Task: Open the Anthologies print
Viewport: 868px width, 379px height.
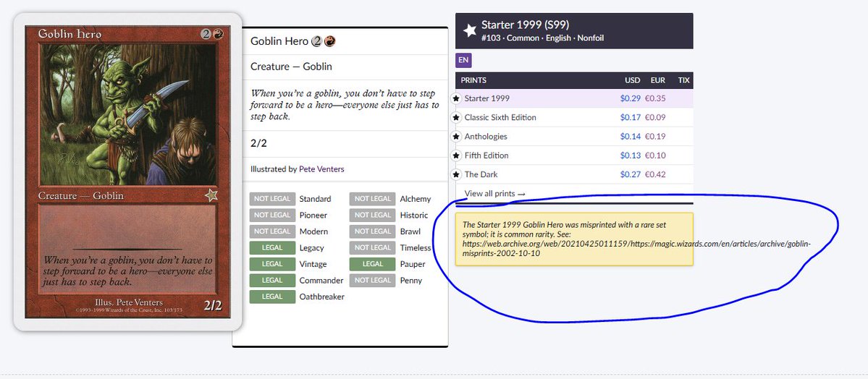Action: click(574, 136)
